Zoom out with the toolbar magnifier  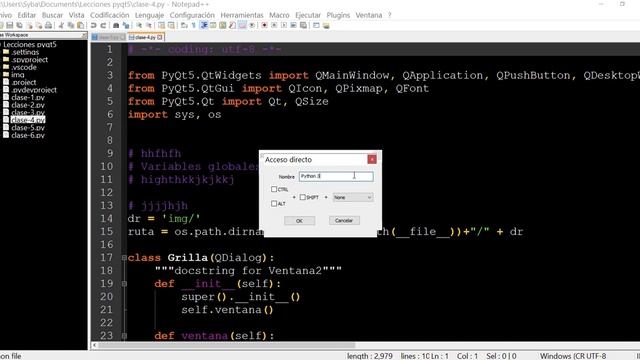coord(149,25)
